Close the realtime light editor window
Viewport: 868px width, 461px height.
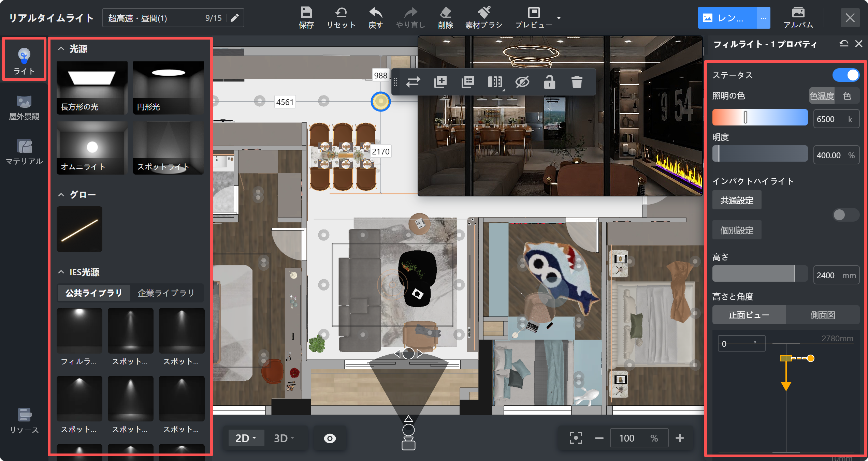850,18
